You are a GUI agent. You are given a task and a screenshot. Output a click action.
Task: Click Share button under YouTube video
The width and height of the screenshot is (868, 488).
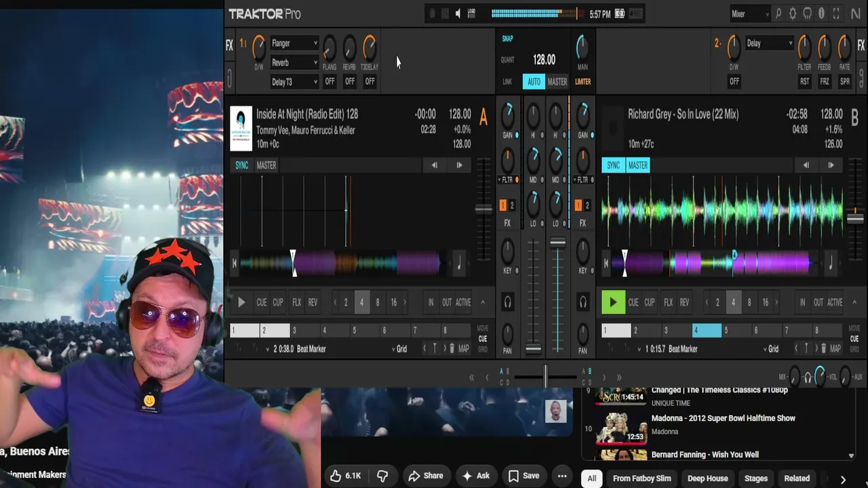click(x=426, y=476)
